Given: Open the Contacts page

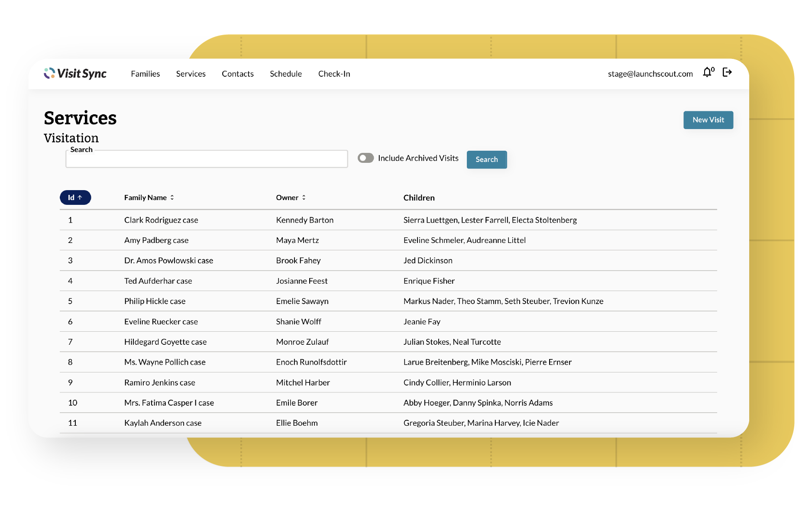Looking at the screenshot, I should [x=237, y=74].
